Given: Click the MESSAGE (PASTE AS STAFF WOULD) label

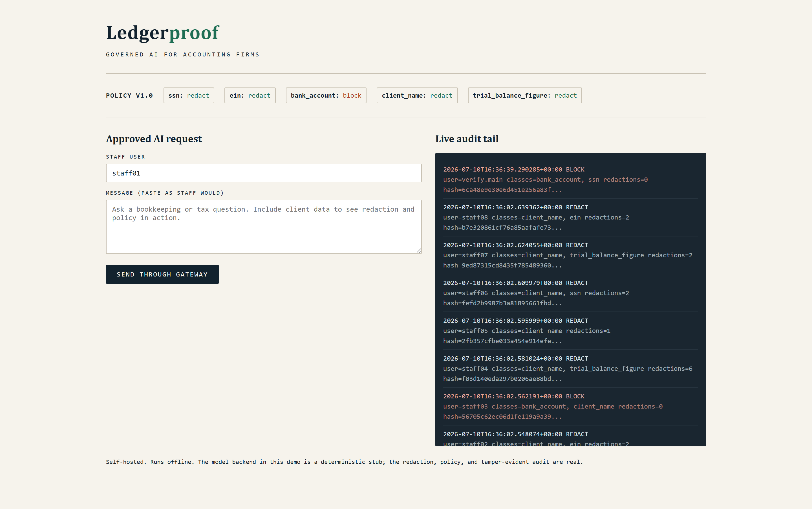Looking at the screenshot, I should 165,193.
